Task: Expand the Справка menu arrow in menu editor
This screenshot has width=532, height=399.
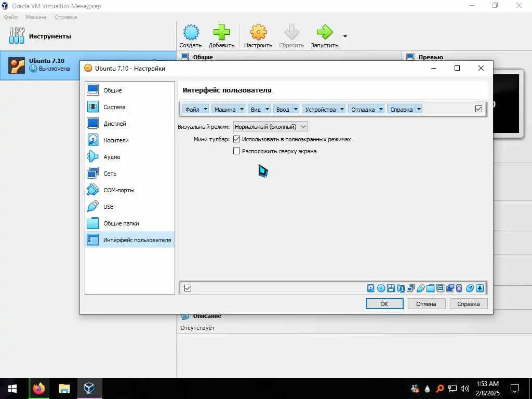Action: pyautogui.click(x=419, y=109)
